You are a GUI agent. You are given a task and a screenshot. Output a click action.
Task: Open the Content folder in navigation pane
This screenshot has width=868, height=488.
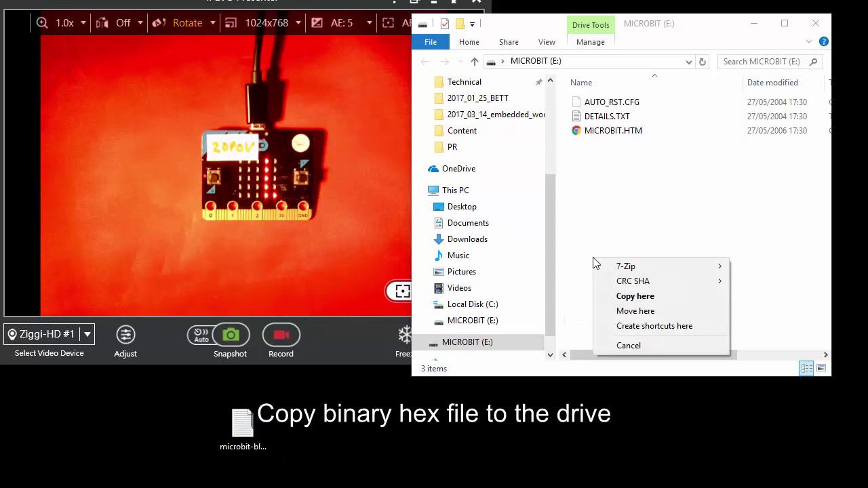tap(462, 131)
